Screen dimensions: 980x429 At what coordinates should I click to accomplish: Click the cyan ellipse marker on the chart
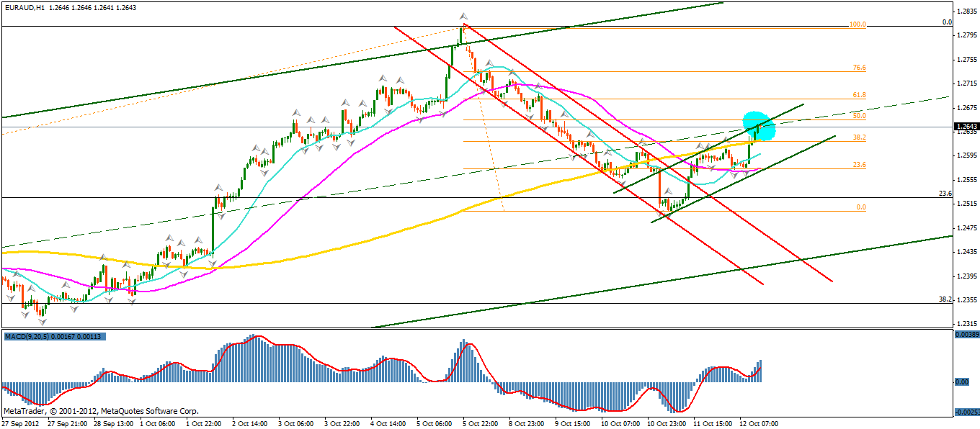759,126
